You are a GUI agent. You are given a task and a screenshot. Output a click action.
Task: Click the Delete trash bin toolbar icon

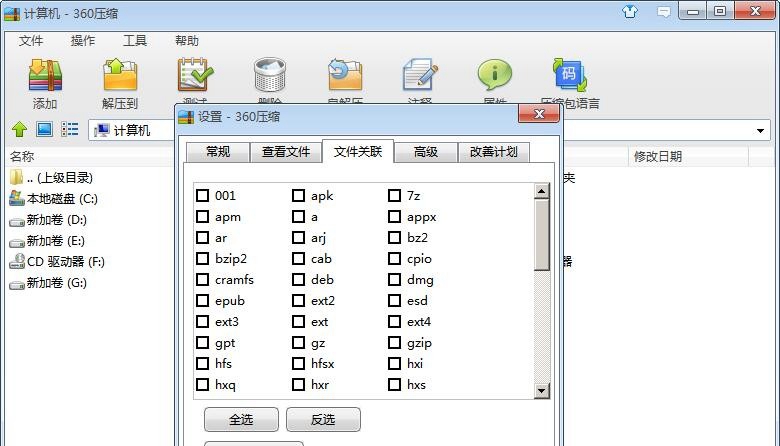click(x=270, y=75)
